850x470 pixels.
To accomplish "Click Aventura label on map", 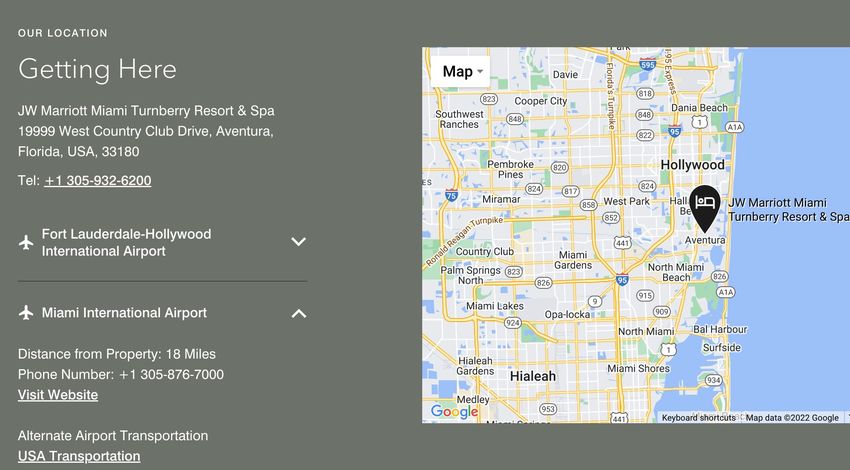I will [x=705, y=240].
